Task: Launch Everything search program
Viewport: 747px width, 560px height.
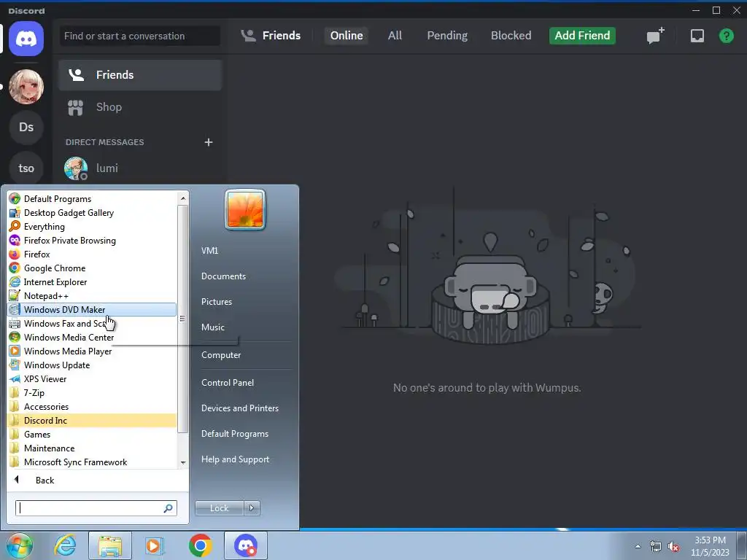Action: [92, 227]
